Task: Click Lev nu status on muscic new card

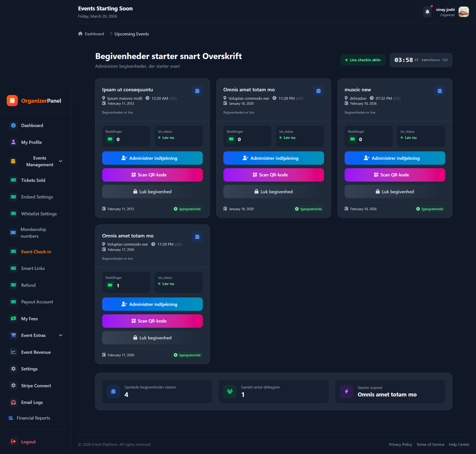Action: coord(409,138)
